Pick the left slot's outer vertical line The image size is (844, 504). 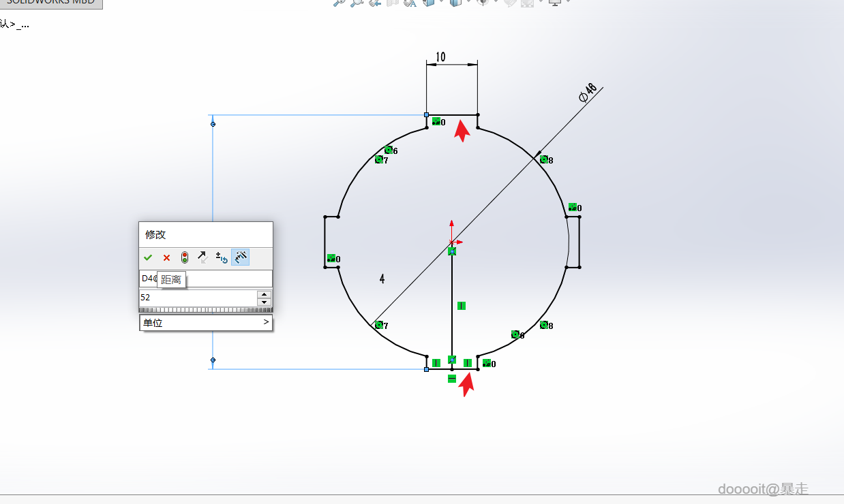(325, 242)
